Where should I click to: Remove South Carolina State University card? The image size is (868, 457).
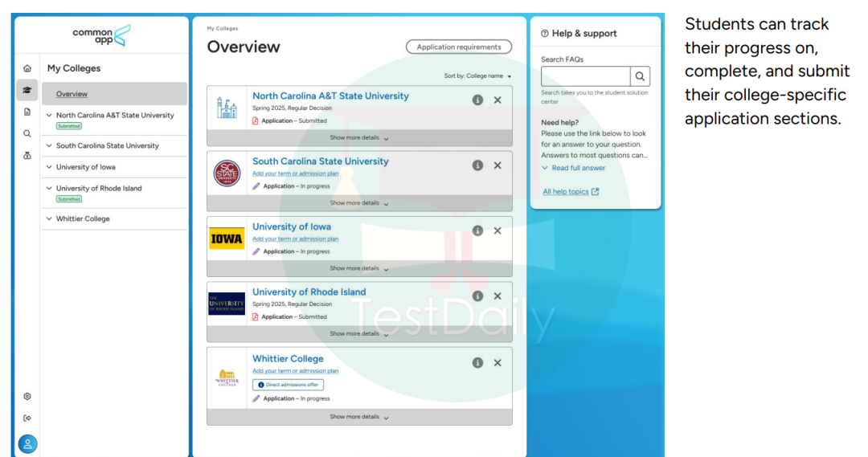(497, 165)
